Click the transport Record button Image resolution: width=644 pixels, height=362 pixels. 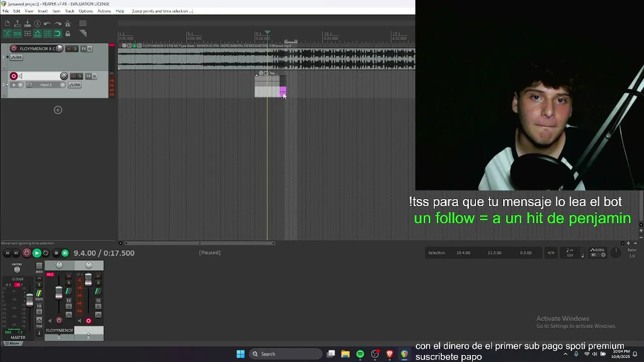click(x=27, y=253)
